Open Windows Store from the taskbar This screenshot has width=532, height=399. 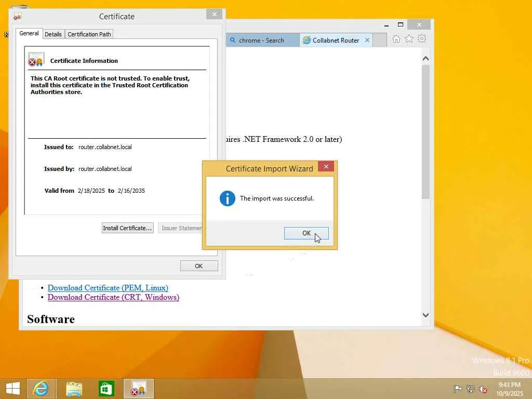click(106, 389)
